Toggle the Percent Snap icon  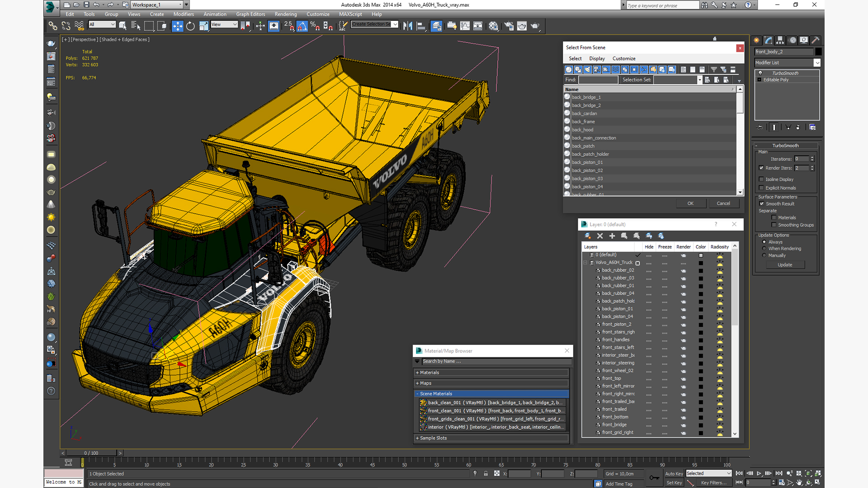[315, 26]
